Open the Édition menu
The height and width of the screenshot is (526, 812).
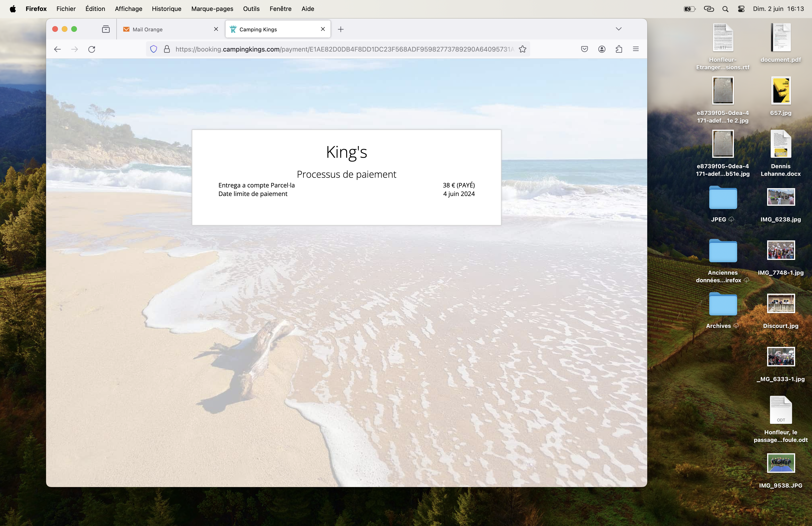point(95,9)
